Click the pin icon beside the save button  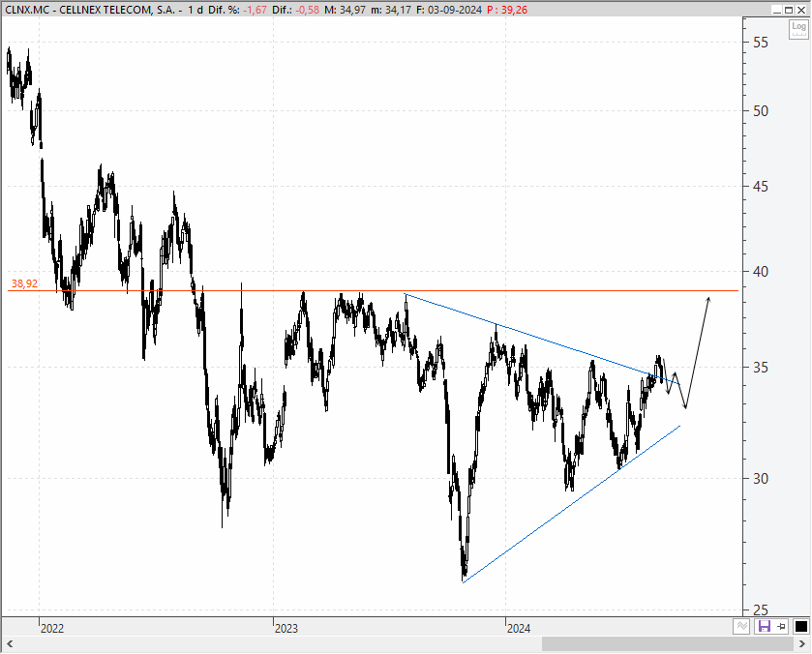point(782,627)
